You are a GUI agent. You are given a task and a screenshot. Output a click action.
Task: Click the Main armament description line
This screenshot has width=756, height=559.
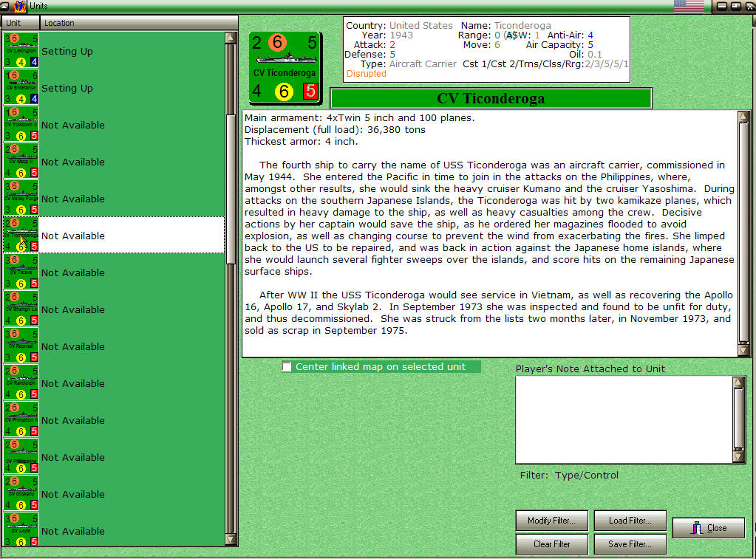coord(360,117)
